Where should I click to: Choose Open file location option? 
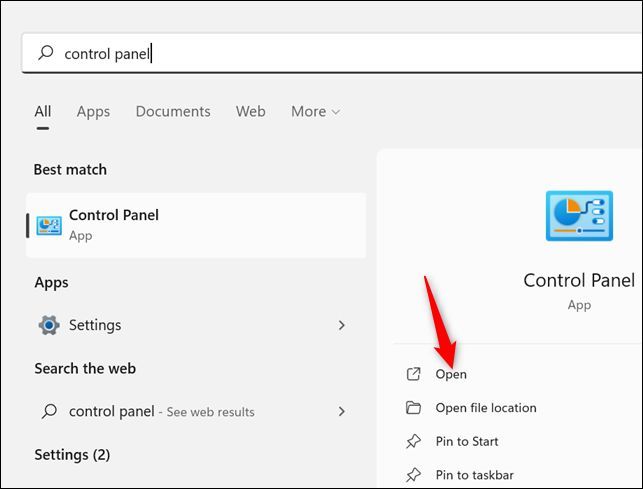tap(486, 408)
